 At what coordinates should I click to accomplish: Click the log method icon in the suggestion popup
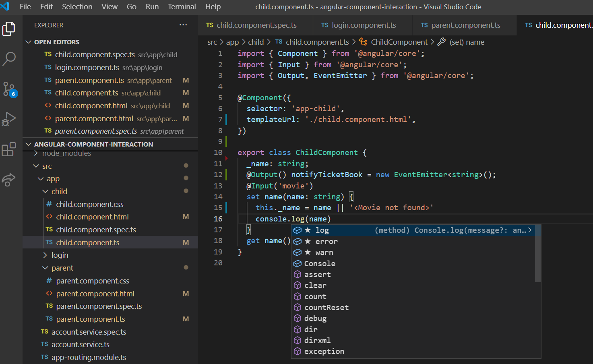click(x=297, y=230)
